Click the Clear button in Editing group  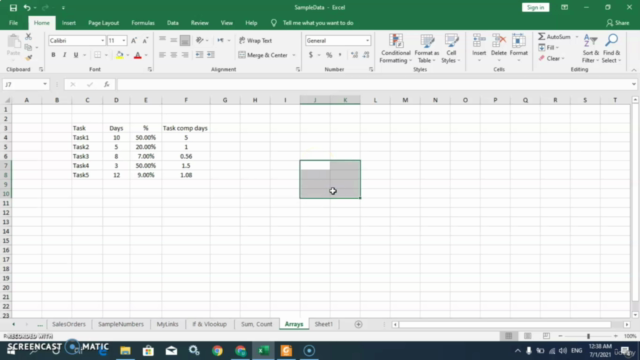tap(551, 58)
